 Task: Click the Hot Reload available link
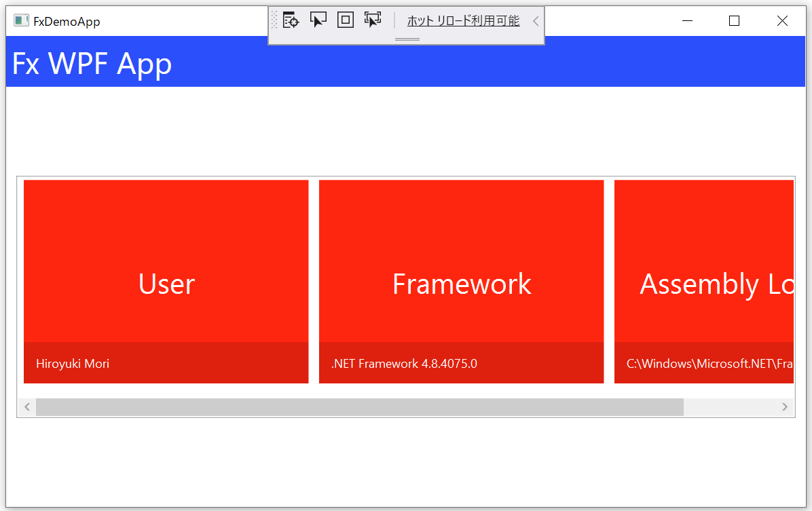coord(463,21)
